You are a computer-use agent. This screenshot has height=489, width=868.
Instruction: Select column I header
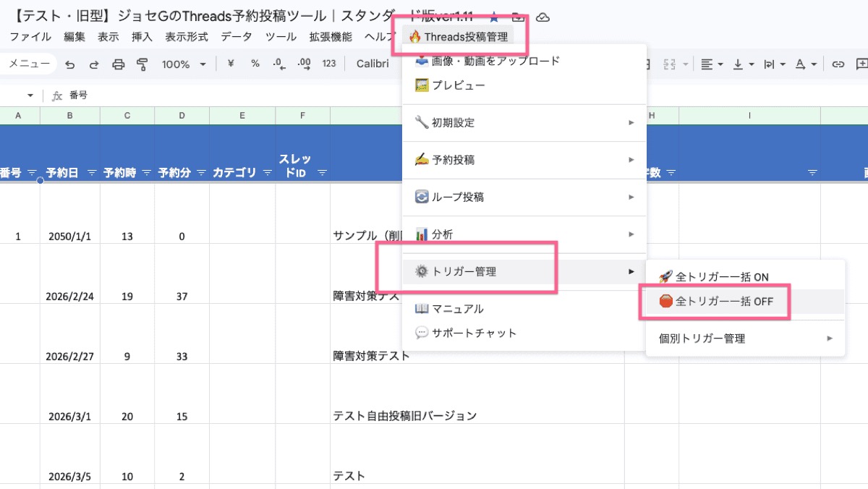(x=749, y=116)
